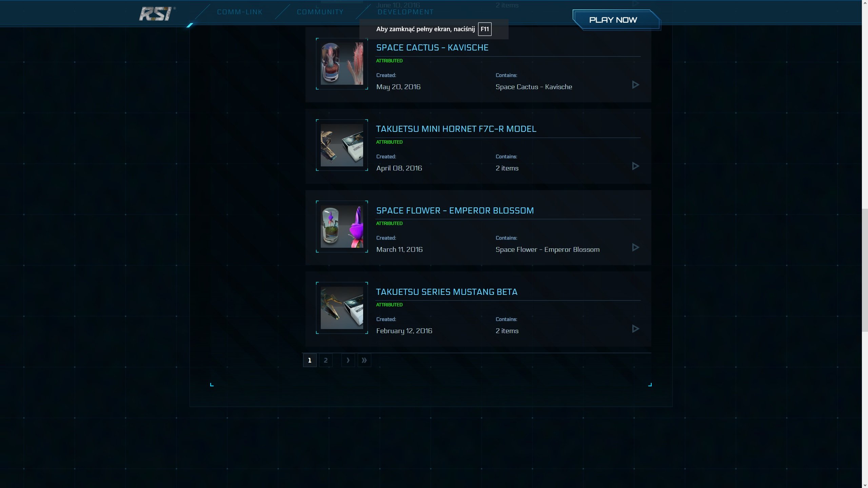Expand the Space Flower - Emperor Blossom arrow
This screenshot has width=868, height=488.
click(636, 247)
